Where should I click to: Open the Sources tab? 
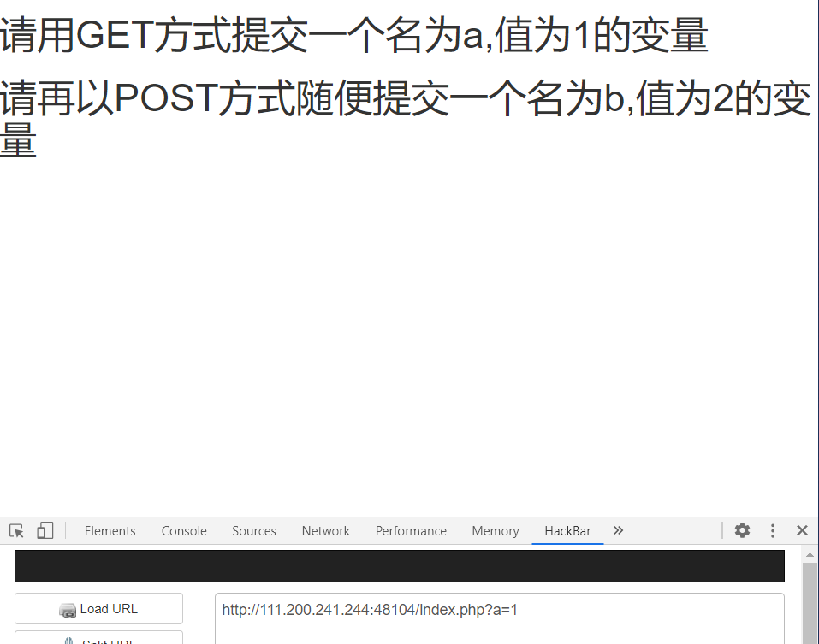point(254,531)
